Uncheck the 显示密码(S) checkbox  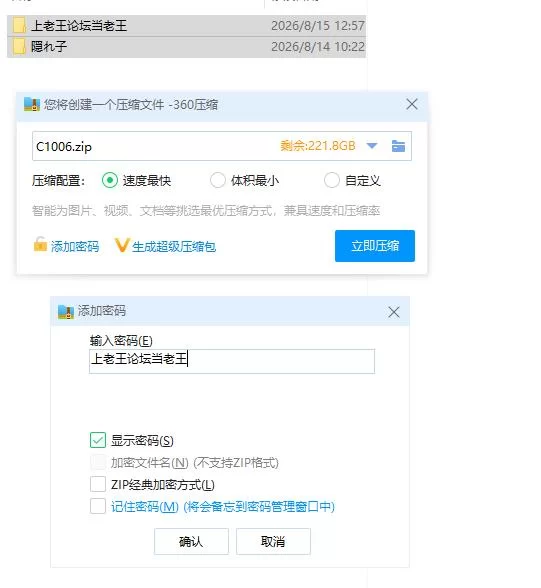point(98,440)
